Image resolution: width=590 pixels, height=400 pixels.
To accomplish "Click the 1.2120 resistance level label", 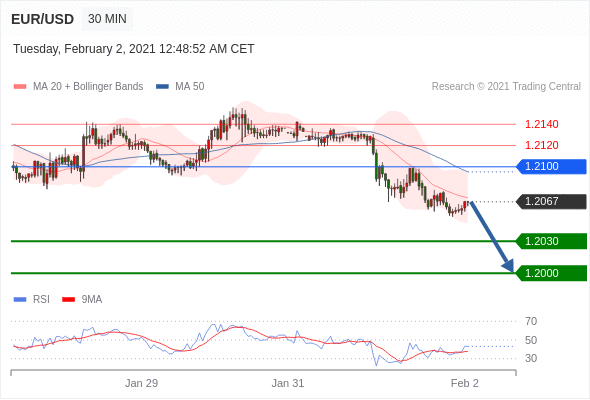I will (x=541, y=145).
